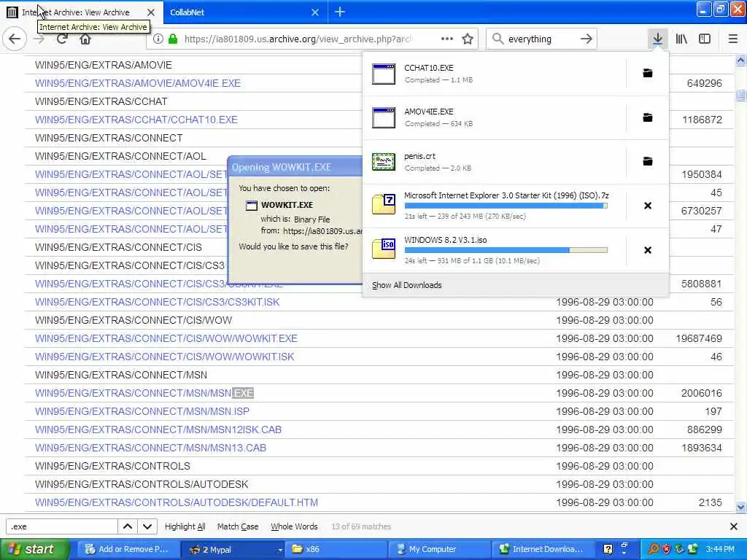The image size is (747, 560).
Task: Focus the find bar .exe text field
Action: [62, 526]
